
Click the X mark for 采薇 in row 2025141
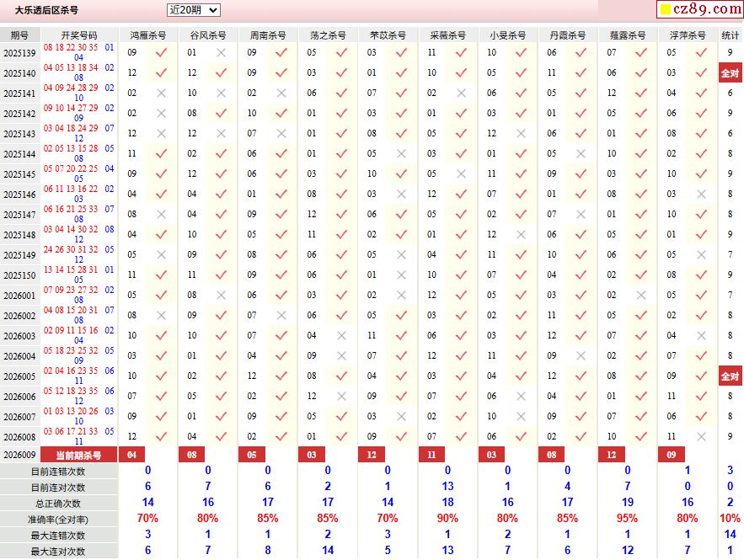coord(461,93)
